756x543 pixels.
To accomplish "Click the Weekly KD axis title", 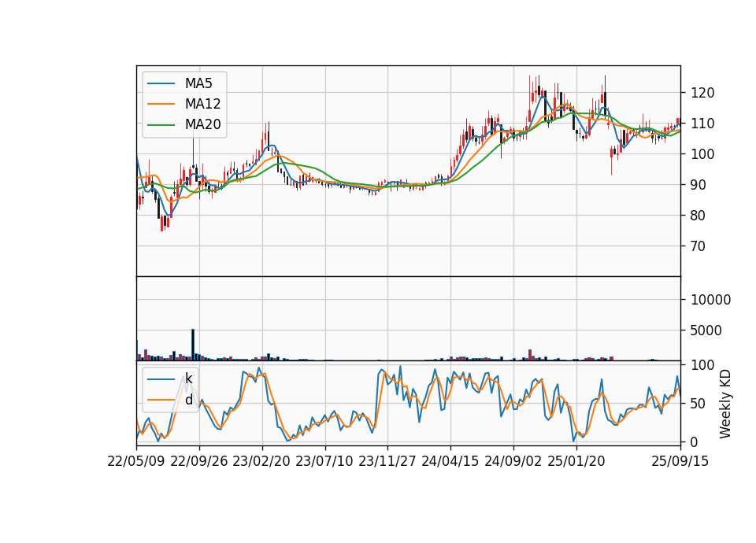I will point(725,404).
